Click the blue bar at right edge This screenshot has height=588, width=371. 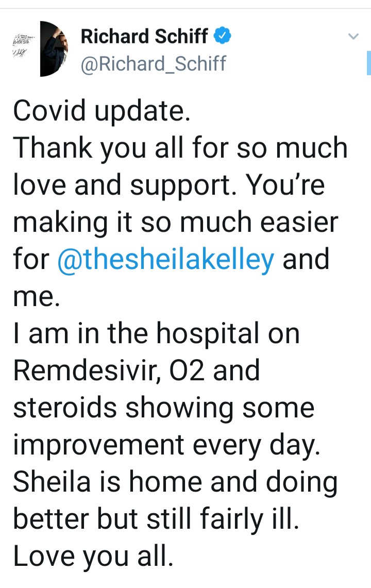point(368,63)
